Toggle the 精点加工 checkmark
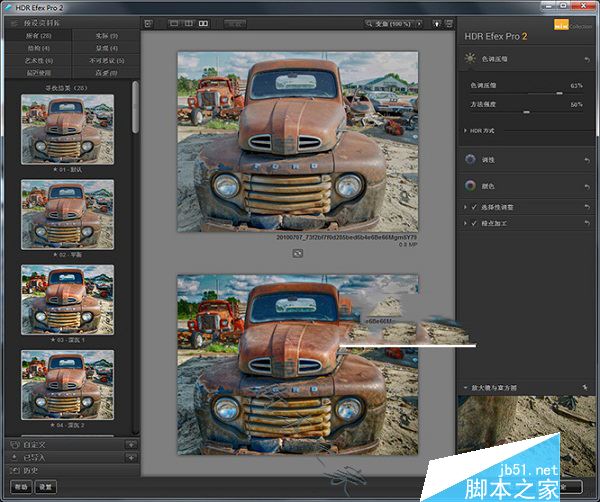The width and height of the screenshot is (600, 502). coord(474,223)
